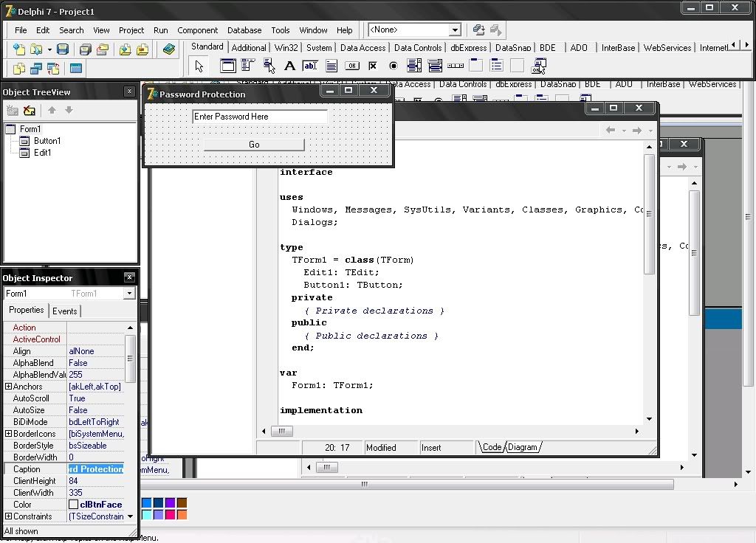Click the Go button on the form
756x543 pixels.
[254, 145]
